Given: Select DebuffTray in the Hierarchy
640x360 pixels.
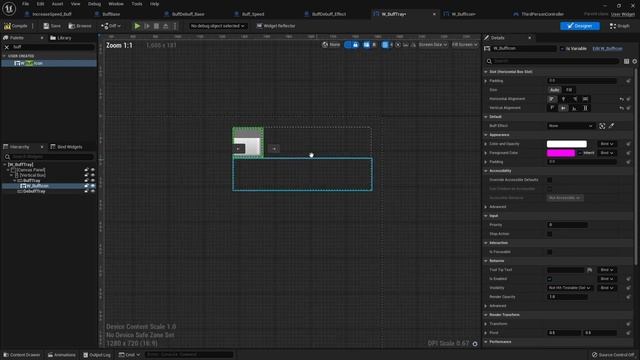Looking at the screenshot, I should pos(34,191).
